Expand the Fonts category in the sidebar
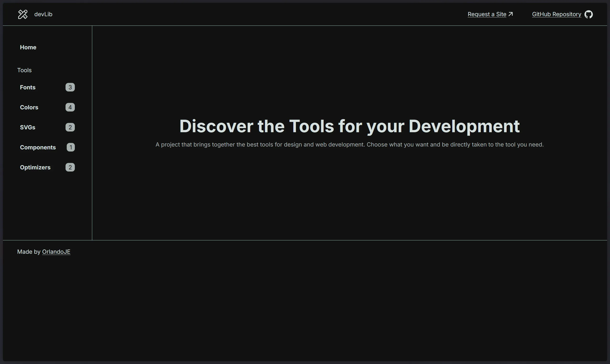Viewport: 610px width, 364px height. pos(27,87)
